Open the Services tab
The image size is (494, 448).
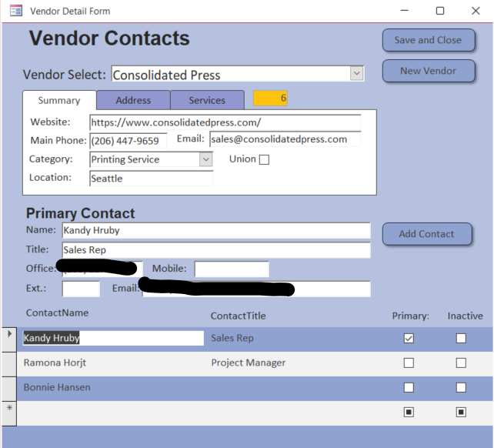[207, 100]
